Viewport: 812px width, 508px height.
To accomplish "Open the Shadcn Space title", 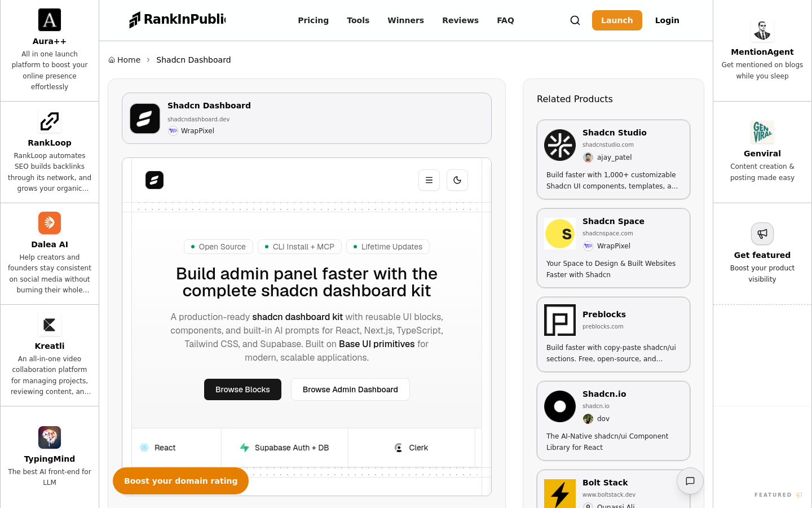I will [x=614, y=221].
